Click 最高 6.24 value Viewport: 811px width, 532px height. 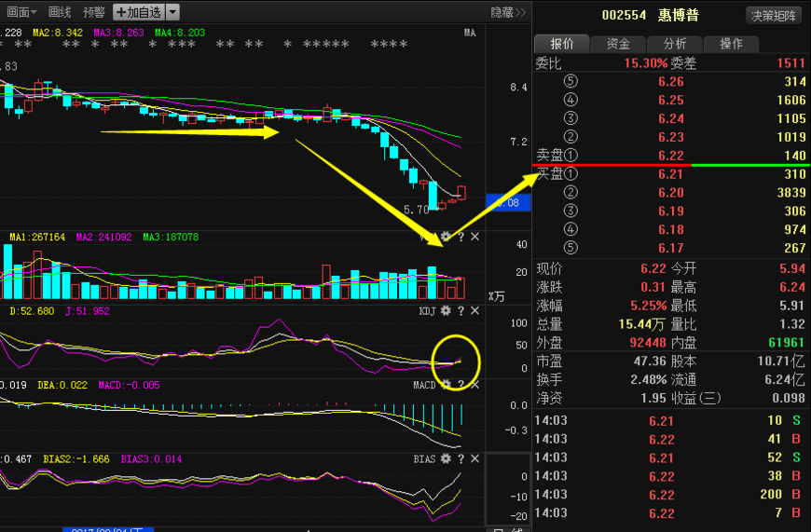tap(792, 288)
